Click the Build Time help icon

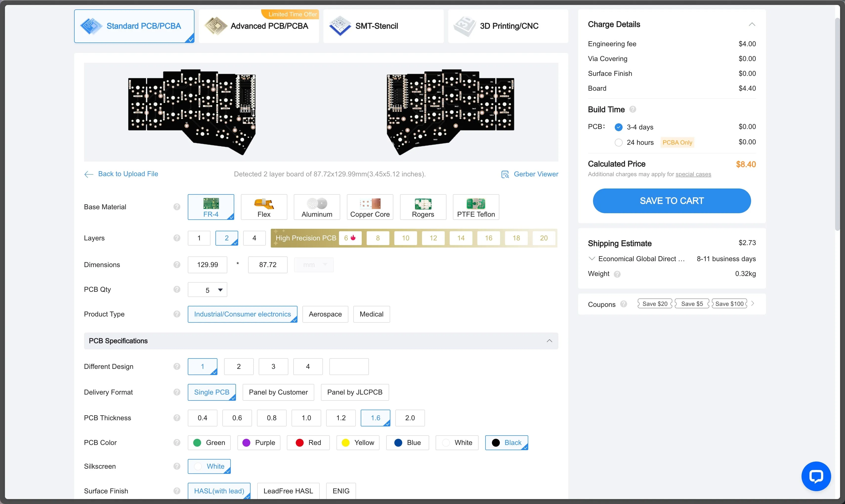(x=633, y=109)
